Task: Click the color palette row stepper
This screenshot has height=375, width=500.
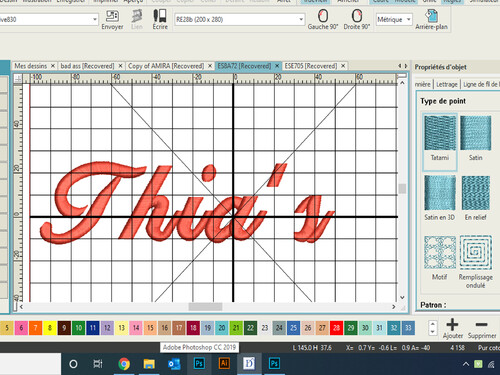Action: [432, 328]
